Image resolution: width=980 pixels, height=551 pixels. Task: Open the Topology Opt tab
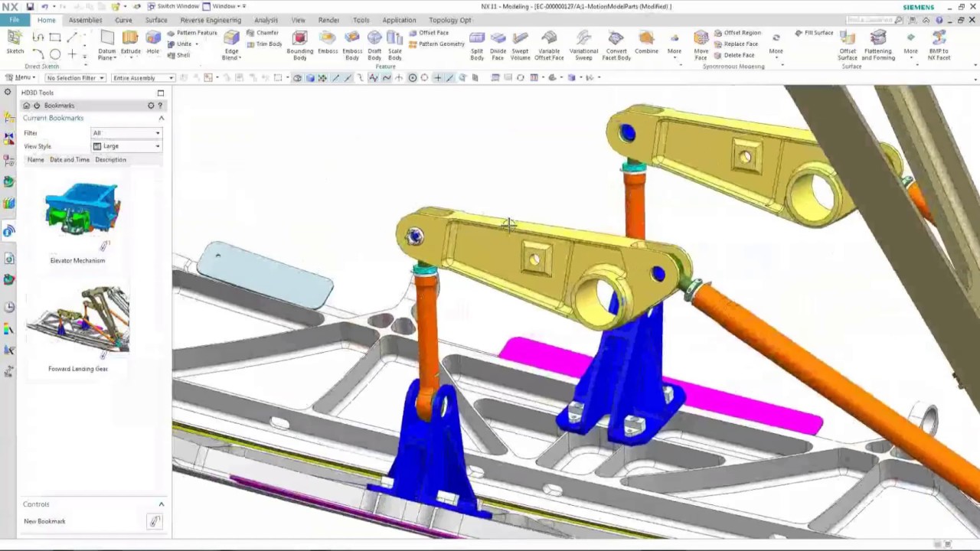coord(449,20)
